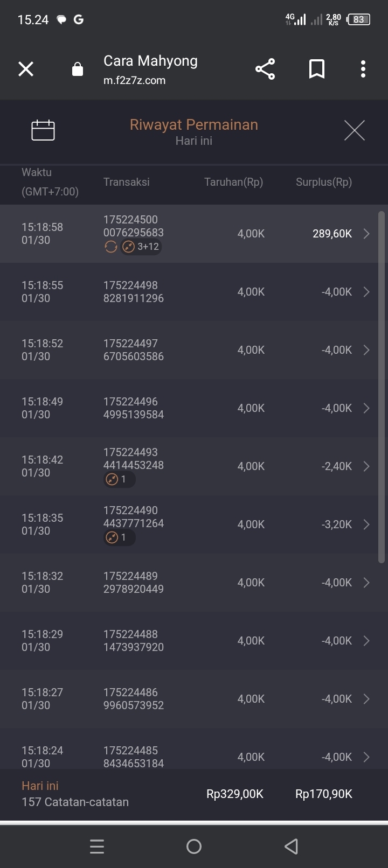This screenshot has height=868, width=388.
Task: Tap the 3+12 free spin badge
Action: point(142,247)
